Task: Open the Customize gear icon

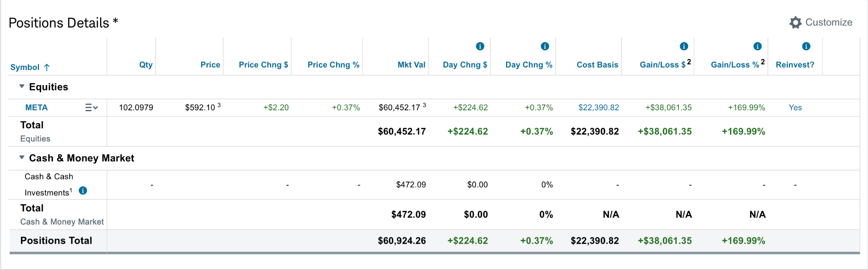Action: tap(796, 22)
